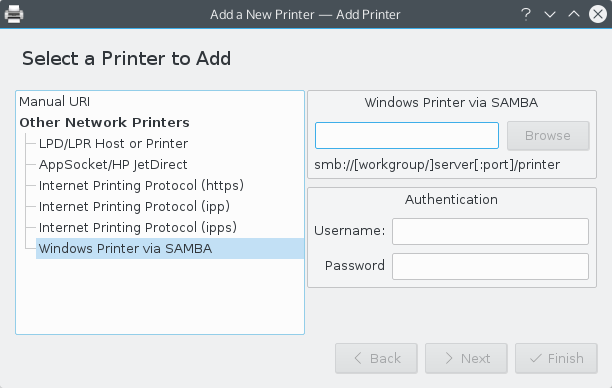612x388 pixels.
Task: Select Internet Printing Protocol (ipps)
Action: pos(138,228)
